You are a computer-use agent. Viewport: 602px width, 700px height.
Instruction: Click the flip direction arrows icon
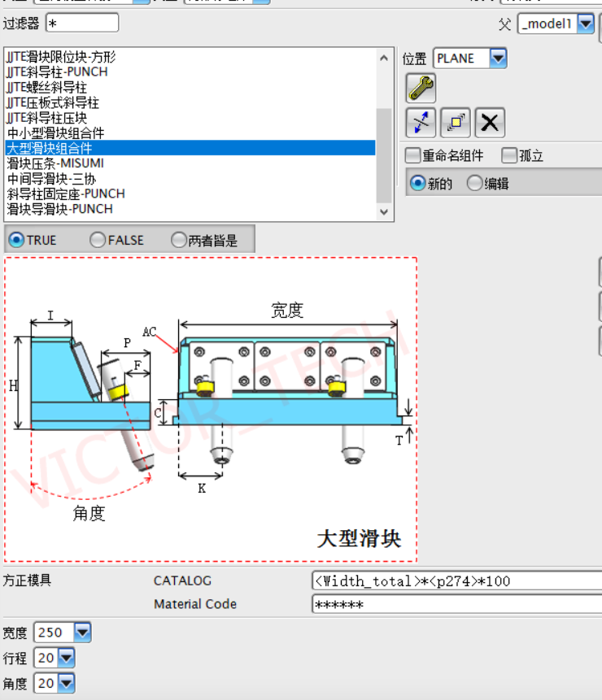coord(421,122)
